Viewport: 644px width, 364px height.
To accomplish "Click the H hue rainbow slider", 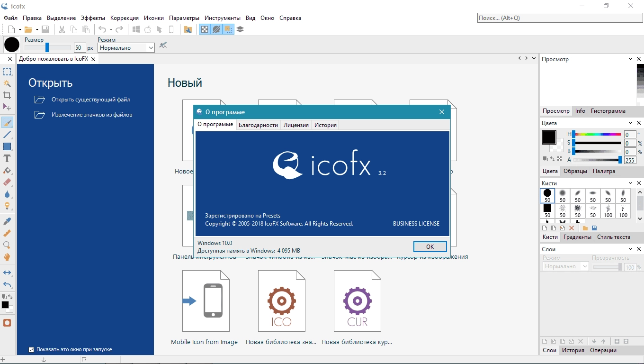I will point(596,135).
